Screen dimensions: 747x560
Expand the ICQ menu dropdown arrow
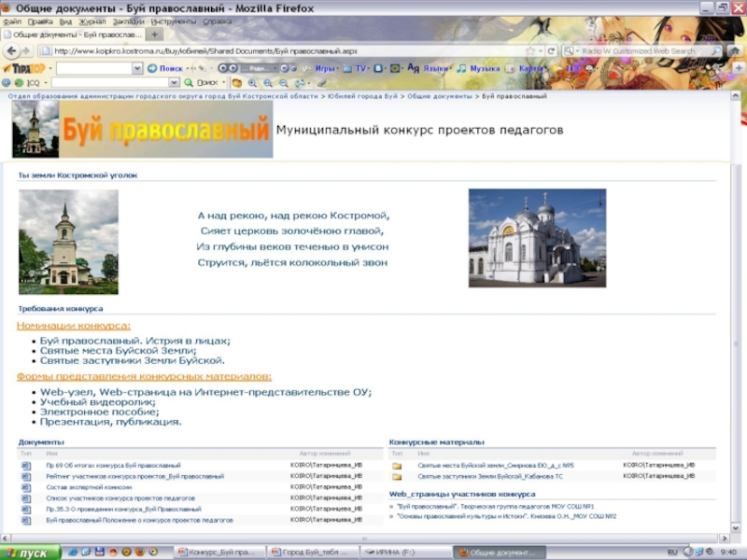(x=46, y=83)
